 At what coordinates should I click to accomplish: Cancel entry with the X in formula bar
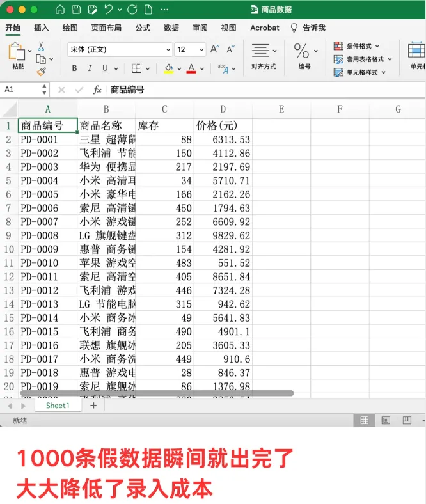click(x=61, y=90)
